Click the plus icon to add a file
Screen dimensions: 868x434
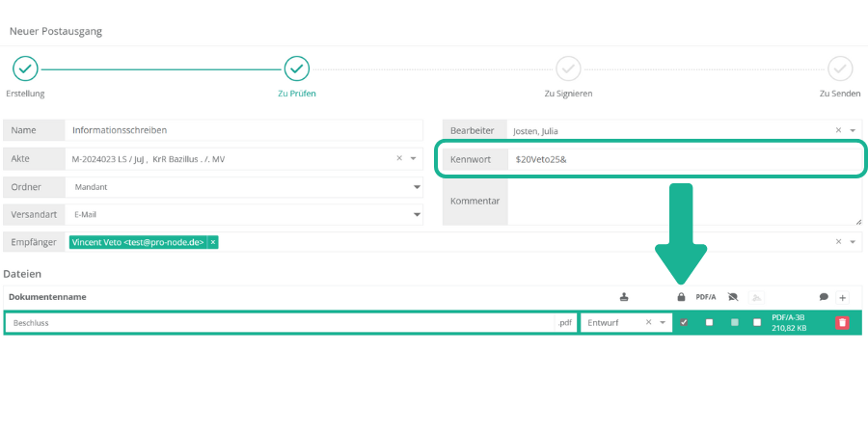842,298
